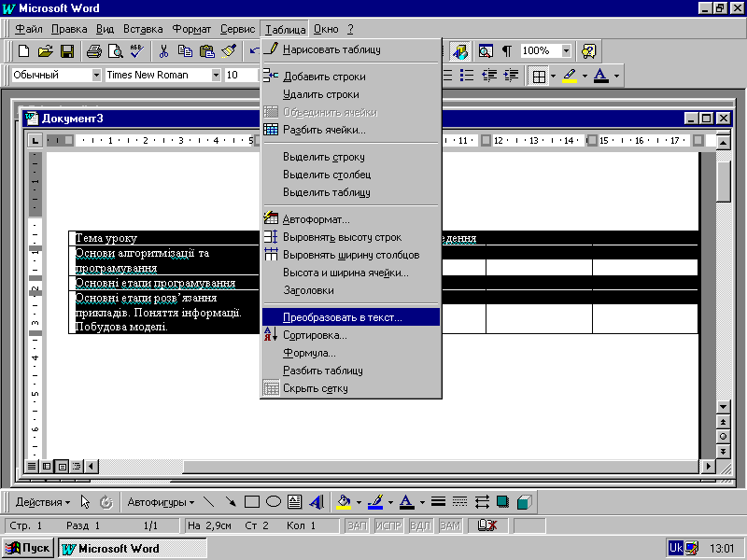
Task: Select the Format Painter brush icon
Action: point(229,51)
